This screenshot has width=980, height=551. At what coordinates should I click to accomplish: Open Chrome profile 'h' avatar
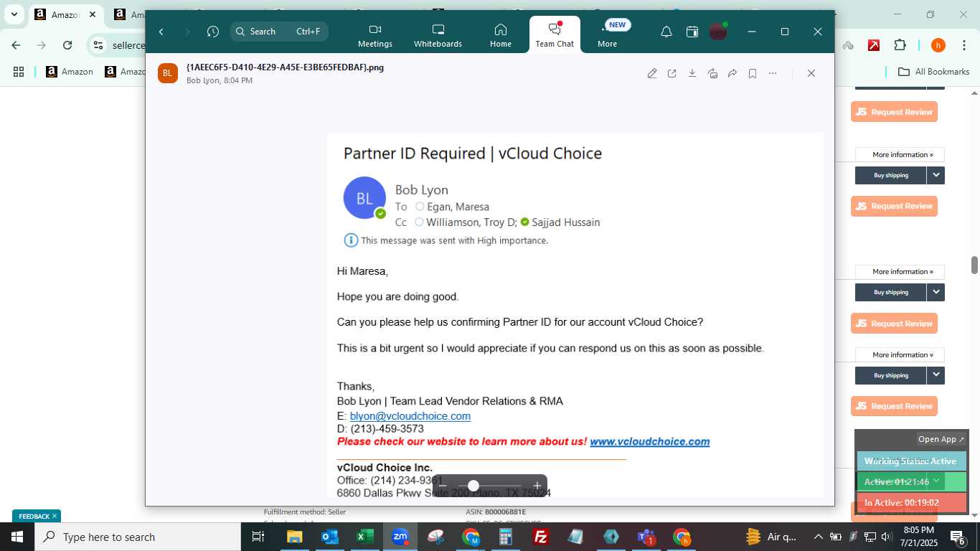pyautogui.click(x=938, y=45)
